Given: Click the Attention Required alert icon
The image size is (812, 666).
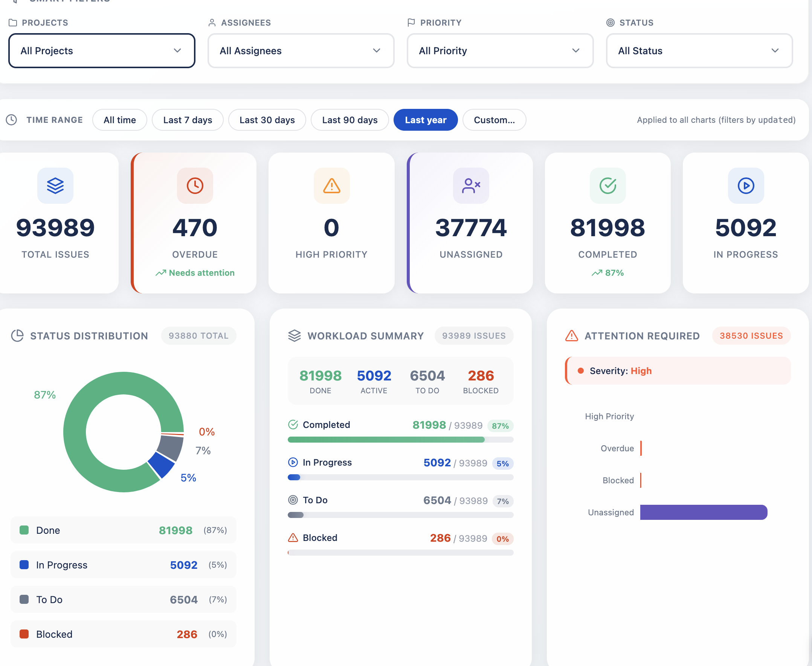Looking at the screenshot, I should click(571, 336).
